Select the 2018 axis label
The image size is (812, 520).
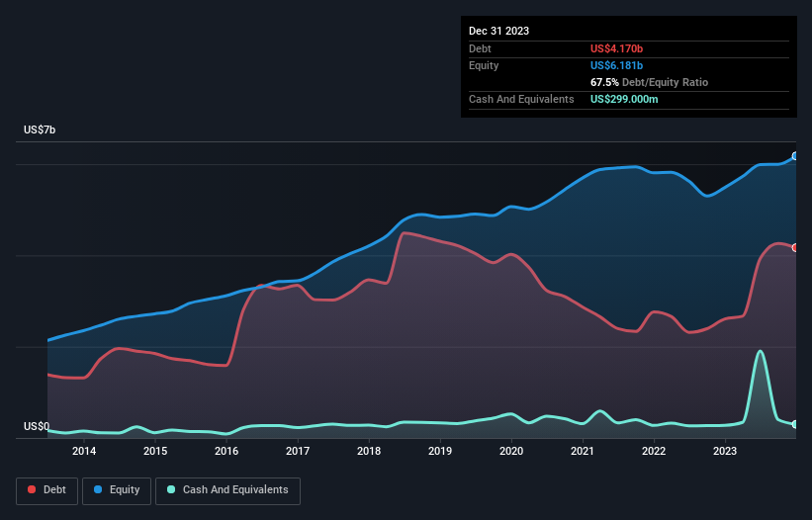coord(369,451)
